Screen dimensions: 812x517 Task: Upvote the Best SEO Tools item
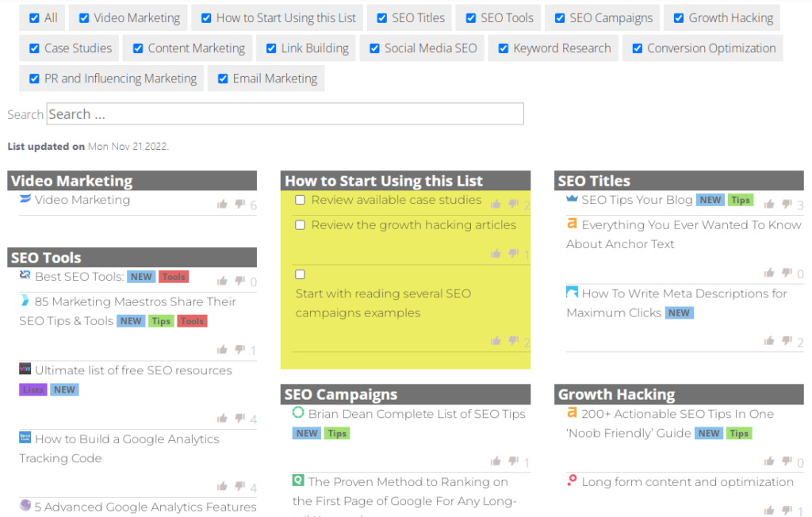point(222,281)
